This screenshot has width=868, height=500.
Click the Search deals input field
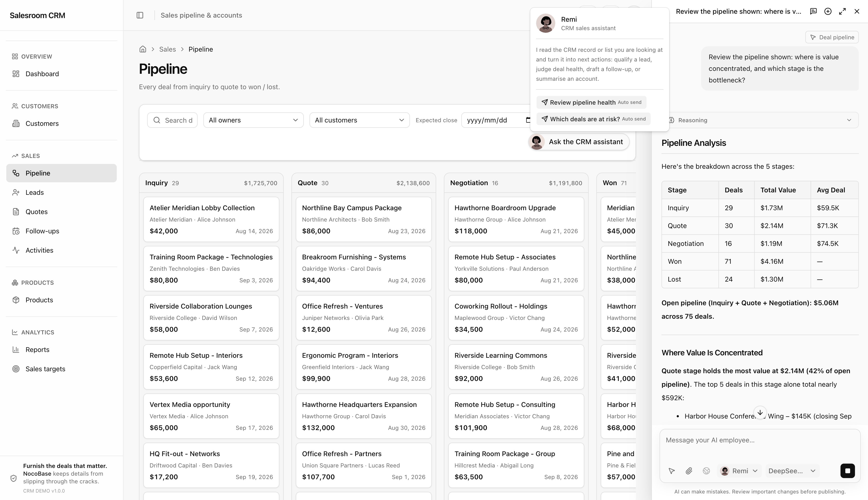click(172, 120)
